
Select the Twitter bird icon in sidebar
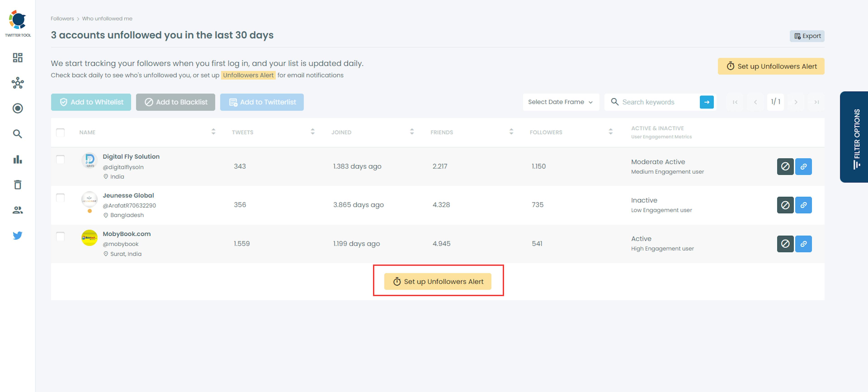[17, 235]
